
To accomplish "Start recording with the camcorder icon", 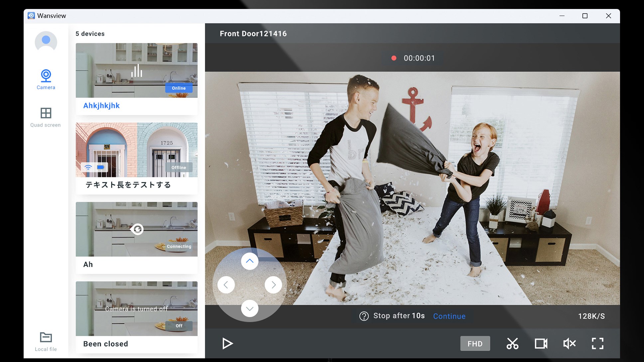I will [541, 343].
